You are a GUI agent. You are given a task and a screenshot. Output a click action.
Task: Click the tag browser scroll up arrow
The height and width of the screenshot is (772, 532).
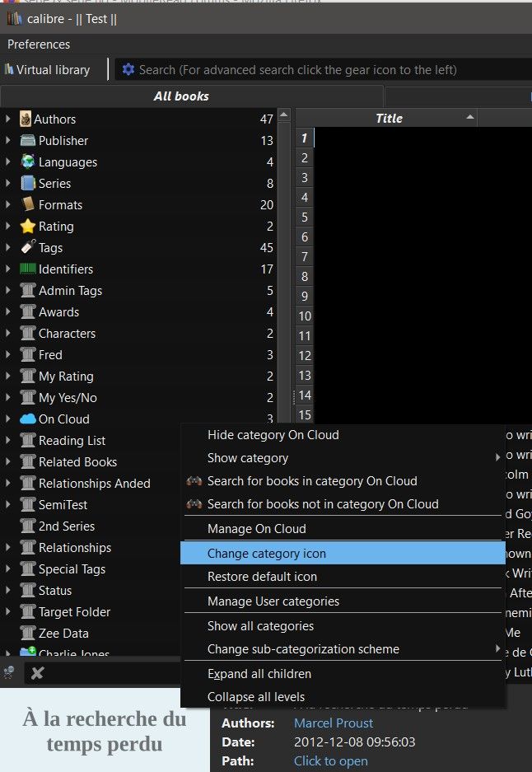(283, 115)
